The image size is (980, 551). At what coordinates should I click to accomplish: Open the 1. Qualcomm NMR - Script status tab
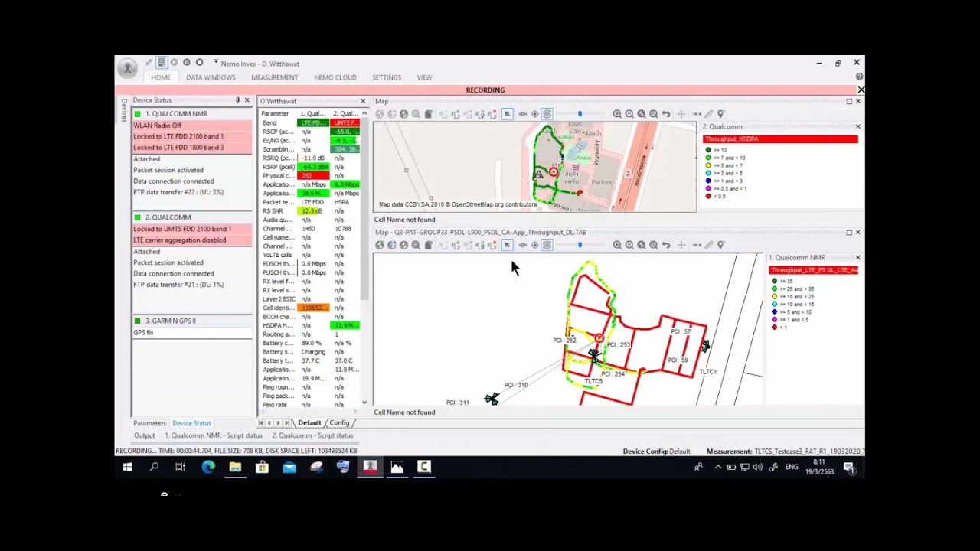(214, 435)
